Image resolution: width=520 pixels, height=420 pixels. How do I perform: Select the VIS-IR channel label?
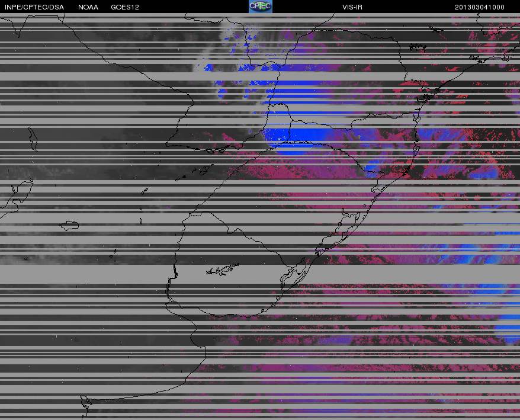coord(352,7)
